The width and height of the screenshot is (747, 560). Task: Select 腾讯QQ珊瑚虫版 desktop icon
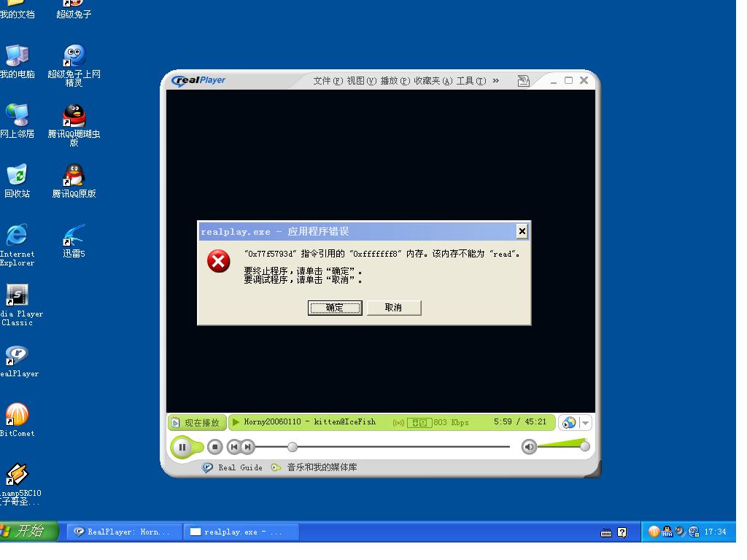click(74, 125)
